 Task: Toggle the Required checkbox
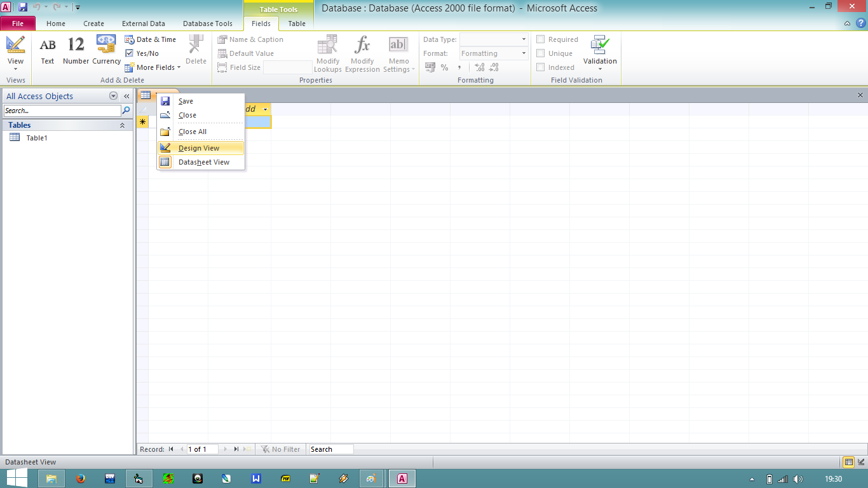point(541,39)
